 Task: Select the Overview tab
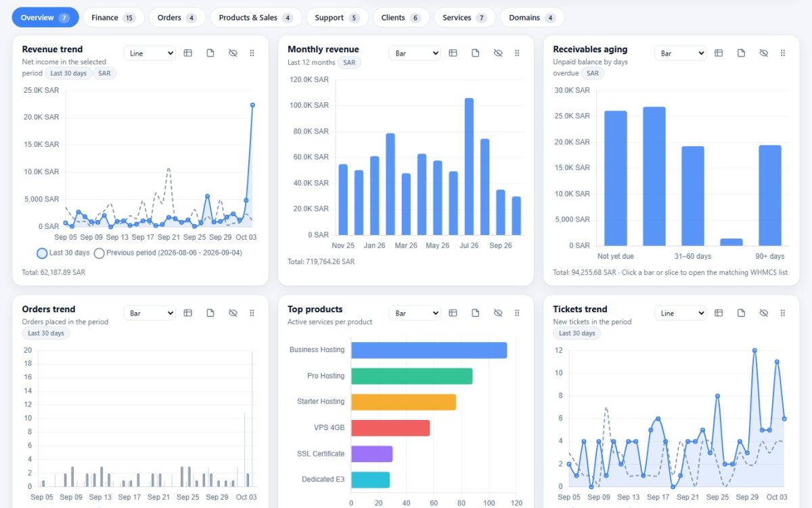tap(45, 18)
